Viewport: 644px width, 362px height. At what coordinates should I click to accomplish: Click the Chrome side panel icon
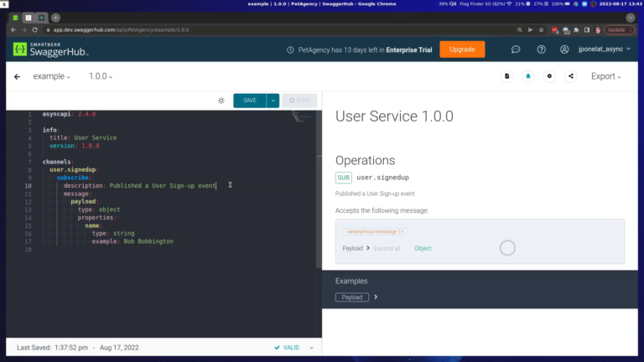[587, 30]
